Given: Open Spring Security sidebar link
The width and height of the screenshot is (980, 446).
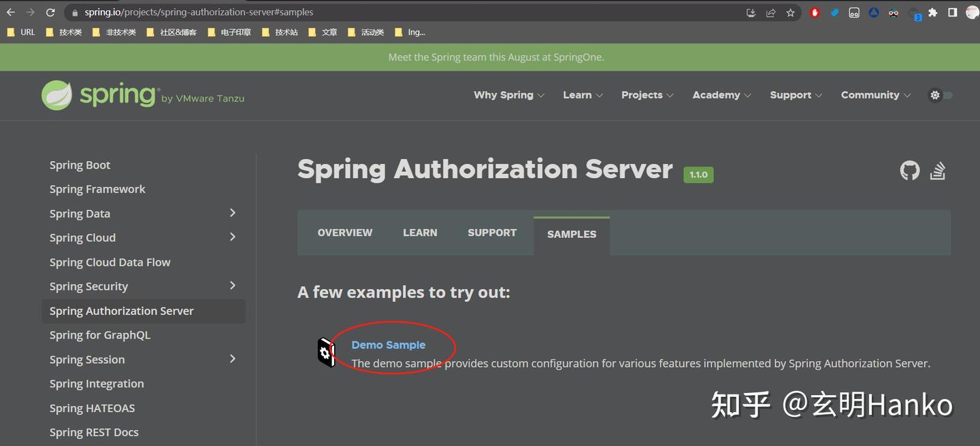Looking at the screenshot, I should (88, 286).
